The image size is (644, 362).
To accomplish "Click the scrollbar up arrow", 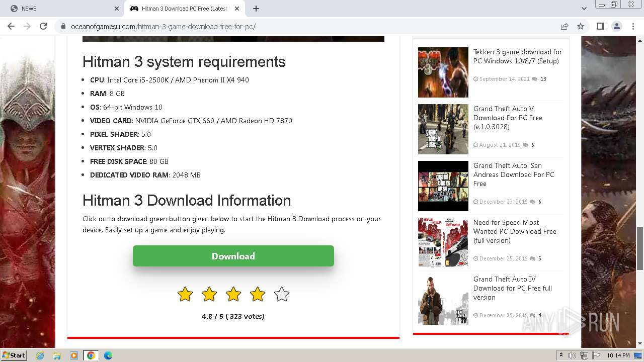I will (639, 40).
